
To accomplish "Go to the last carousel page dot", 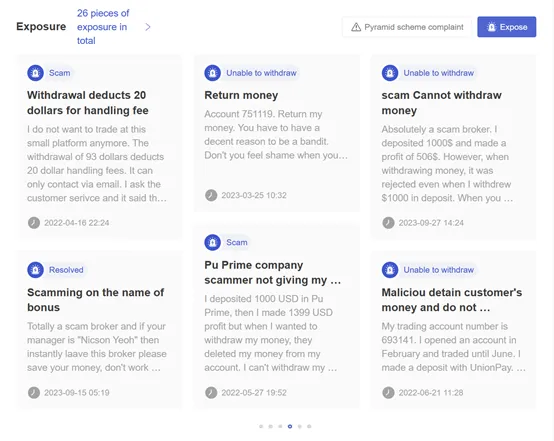I will coord(309,427).
